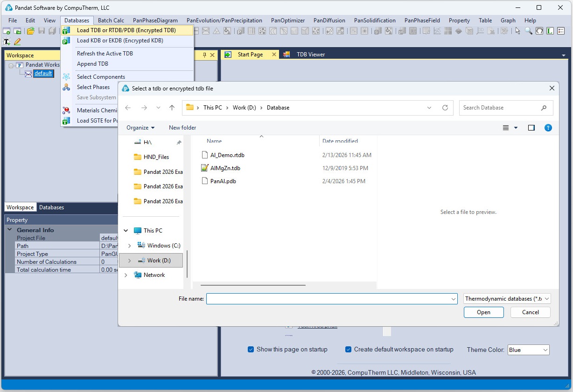Viewport: 573px width, 392px height.
Task: Click the file dialog help icon
Action: click(x=548, y=128)
